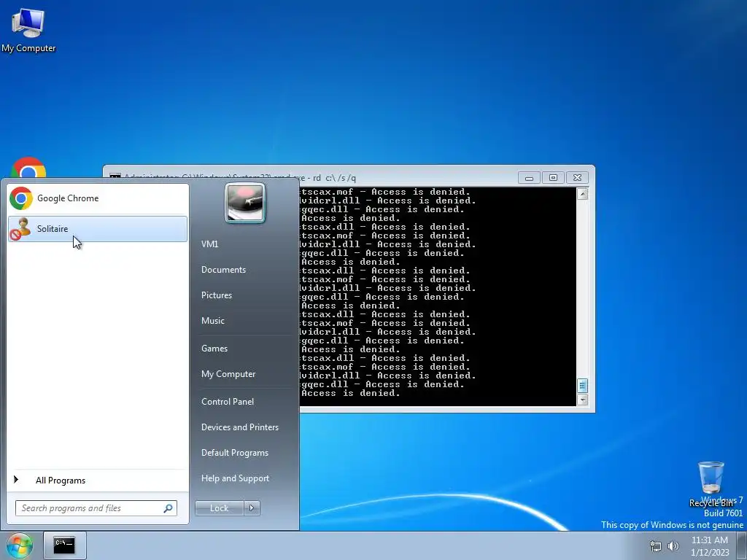The image size is (747, 560).
Task: Open Documents from Start menu
Action: click(223, 270)
